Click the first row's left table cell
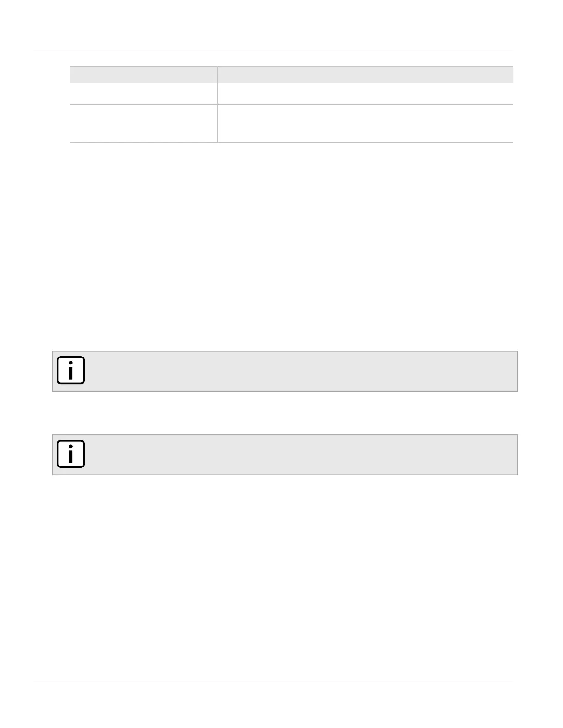Viewport: 563px width, 728px height. 144,94
